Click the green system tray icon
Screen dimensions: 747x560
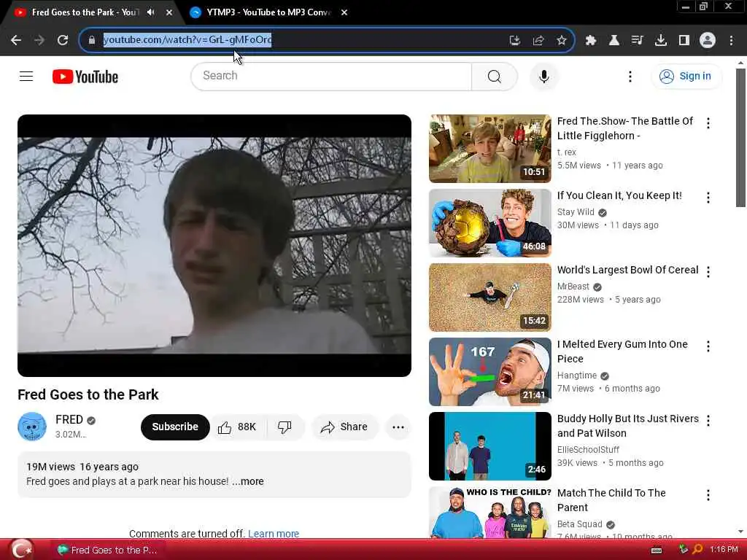[683, 550]
